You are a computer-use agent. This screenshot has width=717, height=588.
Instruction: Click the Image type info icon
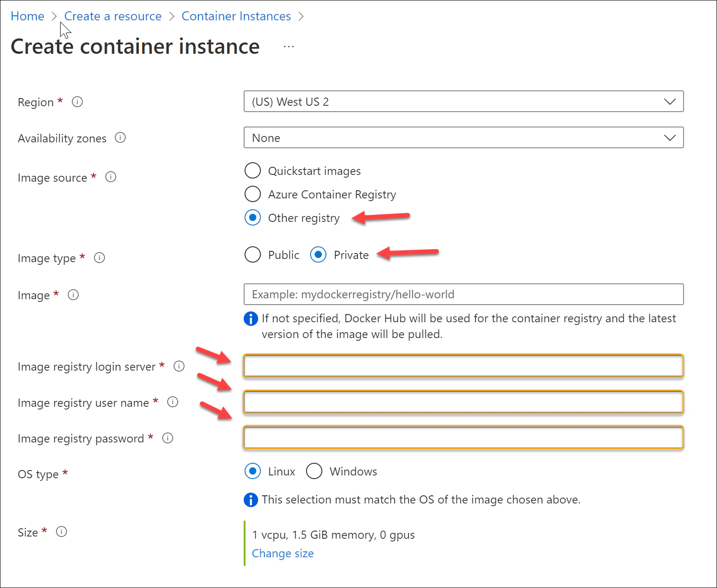point(99,258)
